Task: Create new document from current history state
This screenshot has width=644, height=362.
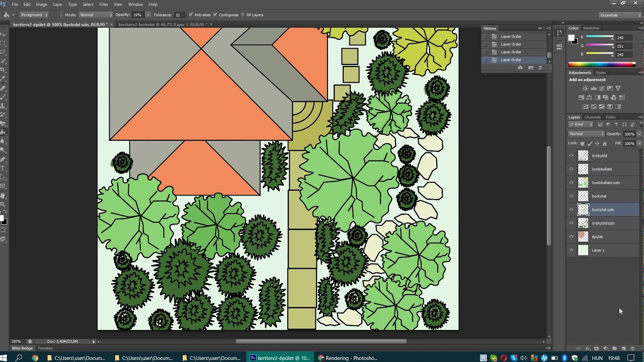Action: (x=520, y=67)
